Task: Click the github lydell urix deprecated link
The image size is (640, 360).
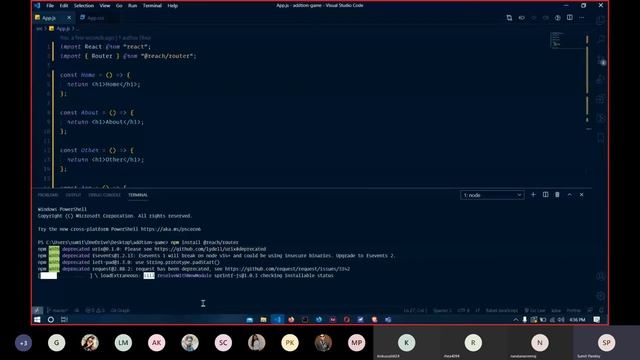Action: point(210,249)
